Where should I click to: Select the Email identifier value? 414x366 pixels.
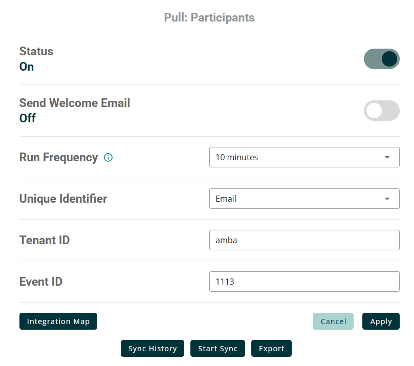click(x=226, y=199)
